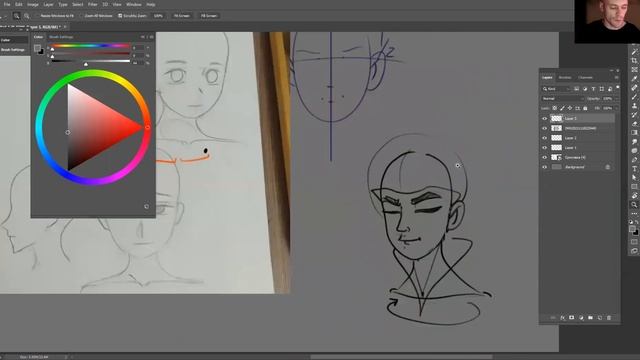This screenshot has width=640, height=360.
Task: Click the Fill Screen button
Action: tap(209, 16)
